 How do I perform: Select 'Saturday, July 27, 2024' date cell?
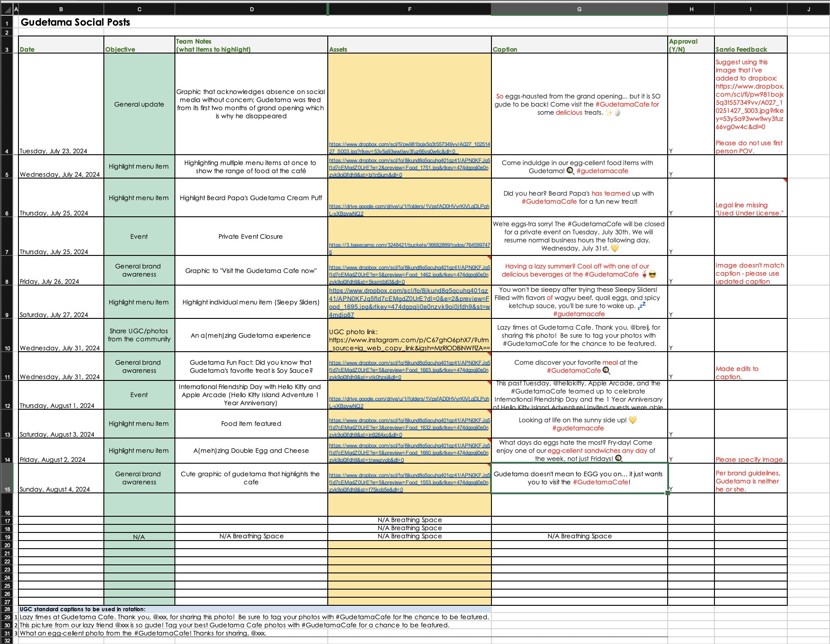pyautogui.click(x=61, y=302)
